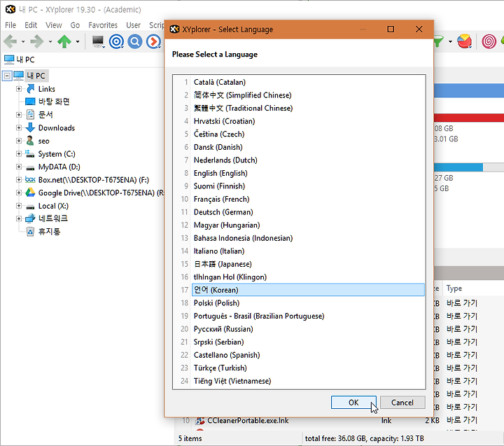This screenshot has height=446, width=504.
Task: Click the Type column header
Action: click(x=454, y=288)
